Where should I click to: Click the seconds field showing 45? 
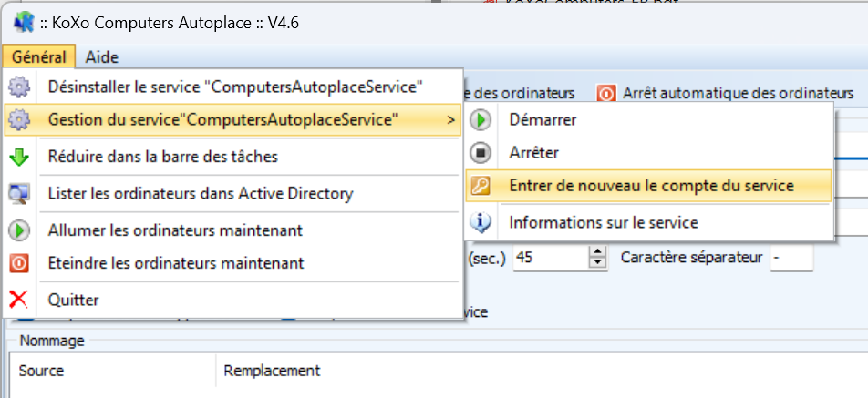(552, 258)
